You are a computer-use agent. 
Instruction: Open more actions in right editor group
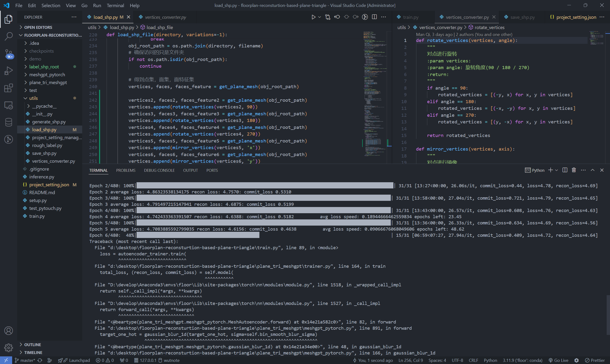pos(602,17)
